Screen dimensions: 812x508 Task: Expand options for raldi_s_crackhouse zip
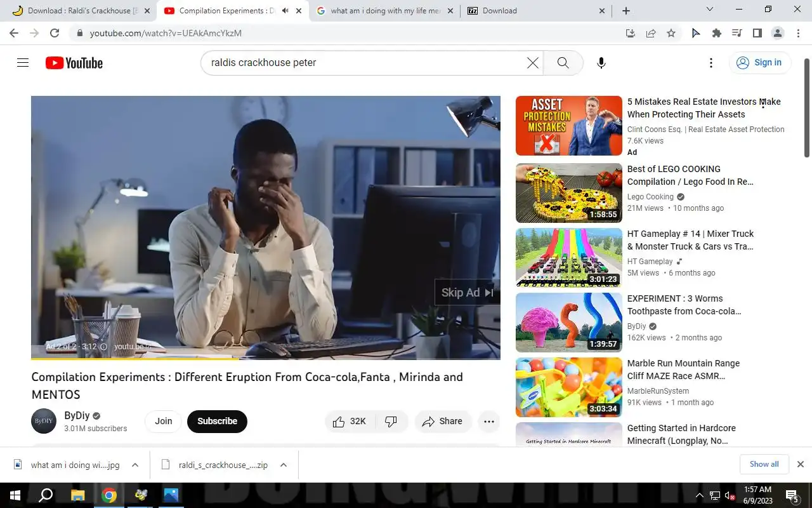tap(284, 465)
